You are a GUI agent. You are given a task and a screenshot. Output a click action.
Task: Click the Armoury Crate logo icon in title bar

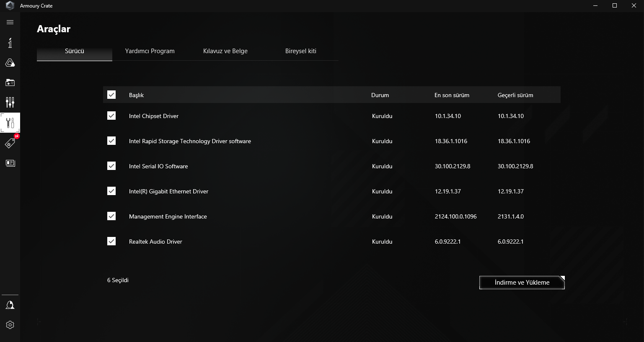(10, 6)
